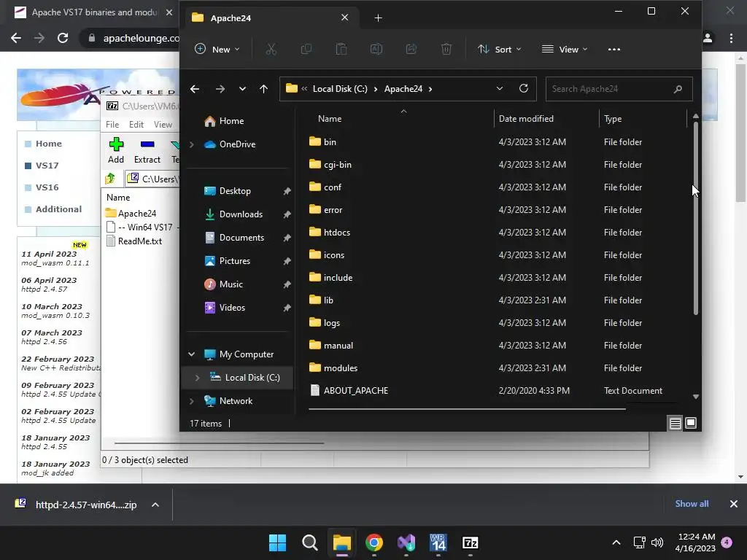Click the Search Apache24 field
The height and width of the screenshot is (560, 747).
pos(619,88)
